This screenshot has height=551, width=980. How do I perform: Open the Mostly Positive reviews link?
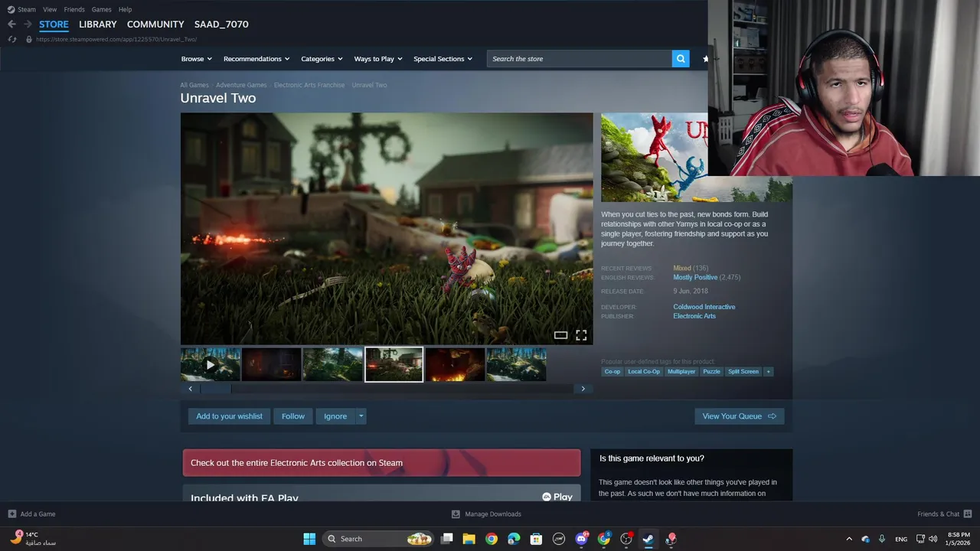pos(695,277)
